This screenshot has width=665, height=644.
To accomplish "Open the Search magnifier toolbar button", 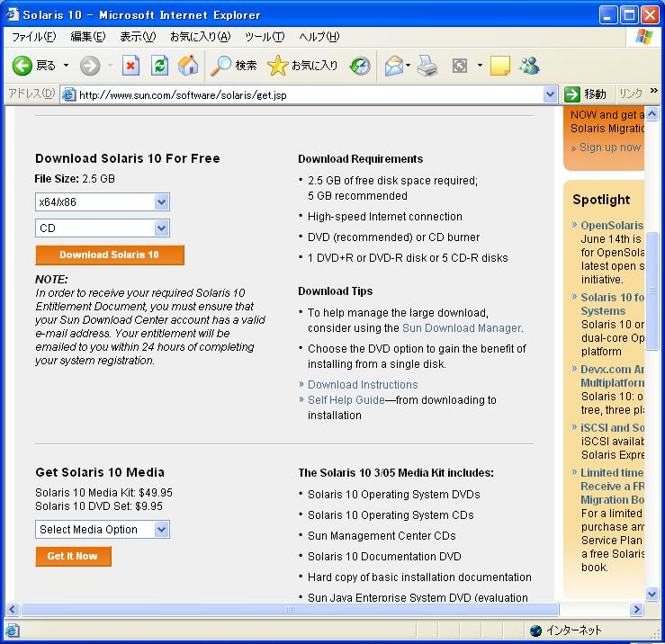I will (x=234, y=66).
